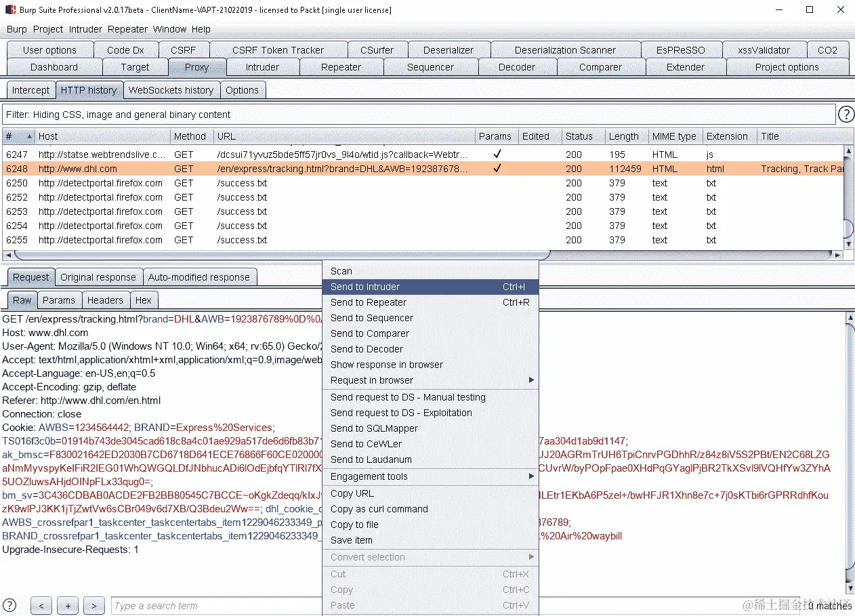Show the Auto-modified response tab

199,277
